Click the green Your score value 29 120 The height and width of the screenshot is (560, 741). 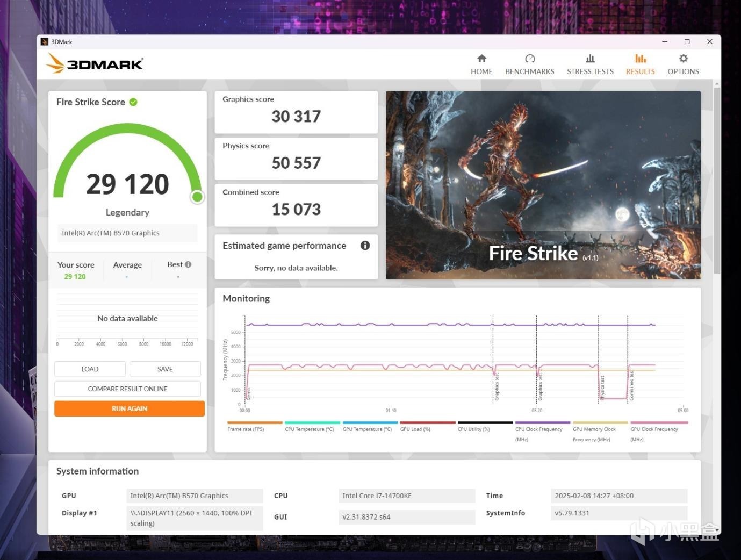[x=75, y=276]
